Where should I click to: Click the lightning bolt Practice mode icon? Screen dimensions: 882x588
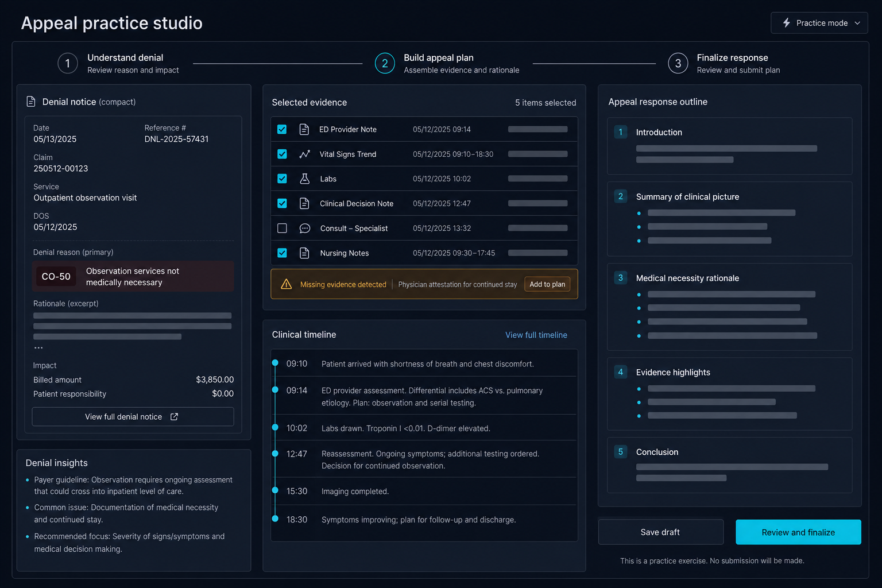click(787, 23)
